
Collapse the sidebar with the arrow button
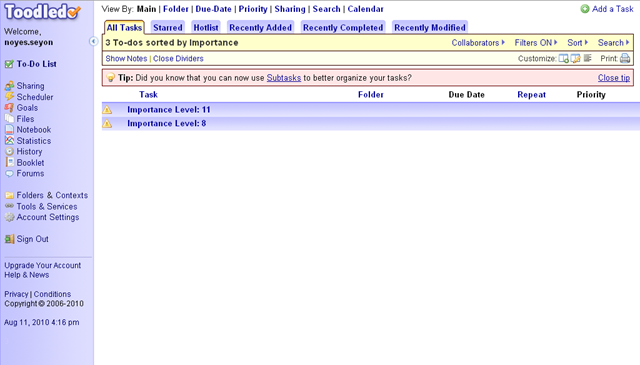coord(93,41)
